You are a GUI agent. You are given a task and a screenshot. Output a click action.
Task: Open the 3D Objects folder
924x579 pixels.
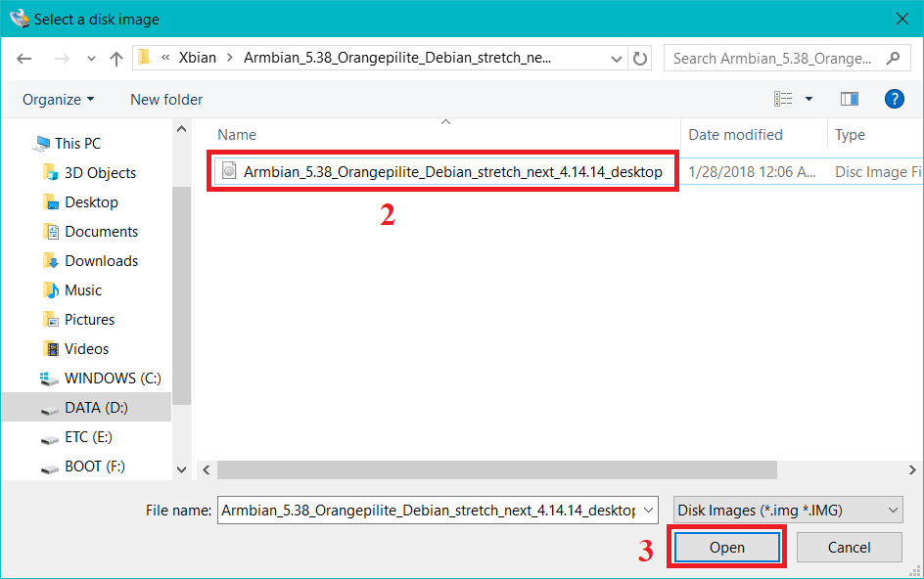100,172
